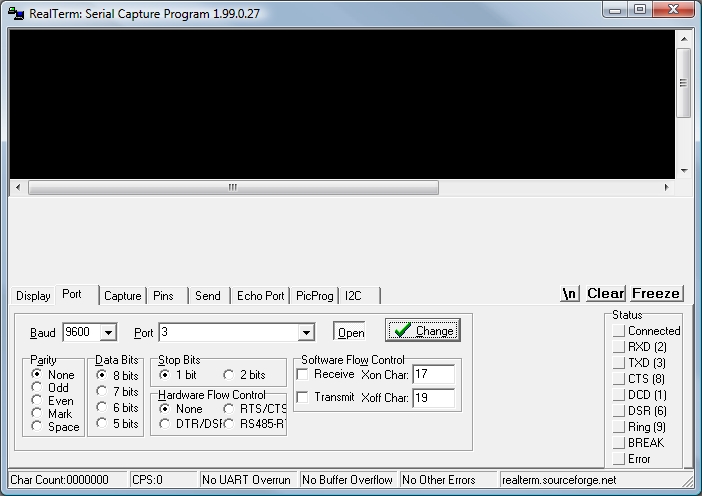The width and height of the screenshot is (702, 496).
Task: Select None parity
Action: click(53, 374)
